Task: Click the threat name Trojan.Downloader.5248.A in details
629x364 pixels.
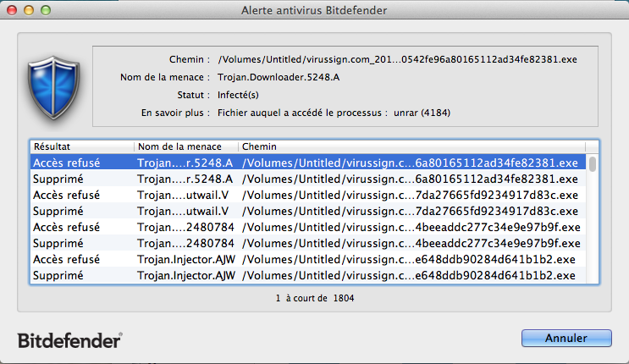Action: tap(279, 77)
